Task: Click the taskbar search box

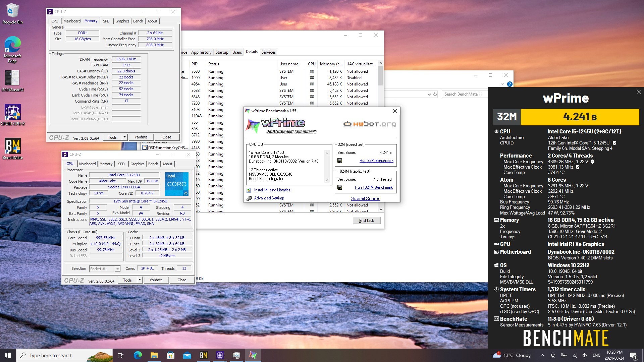Action: (65, 355)
